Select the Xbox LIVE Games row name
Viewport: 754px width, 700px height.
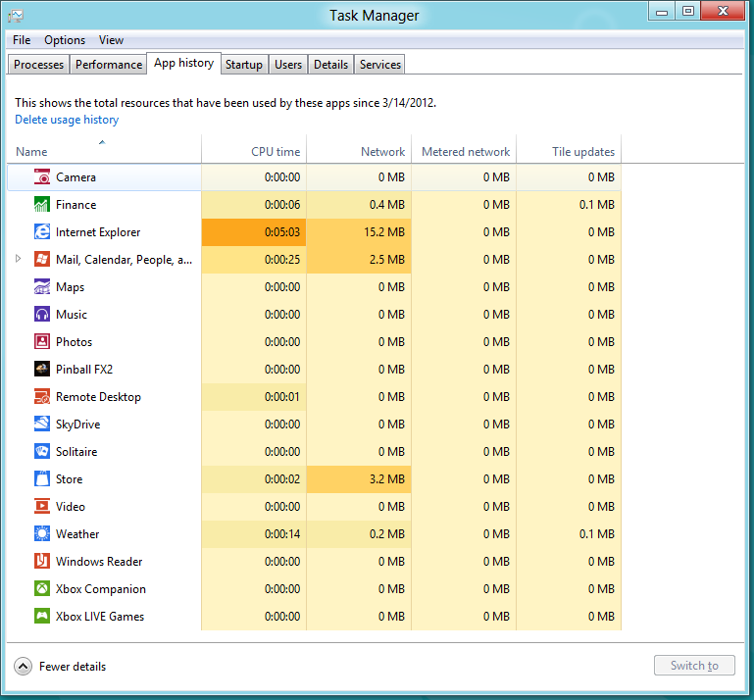[x=100, y=617]
